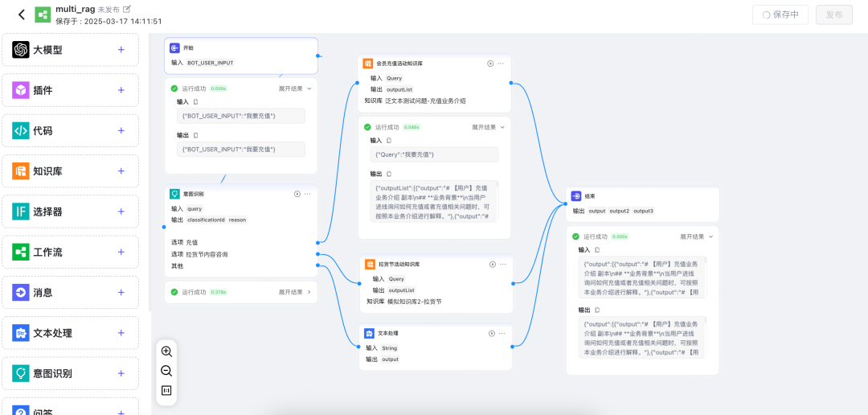868x415 pixels.
Task: Click the edit icon next to 未发布
Action: click(x=127, y=9)
